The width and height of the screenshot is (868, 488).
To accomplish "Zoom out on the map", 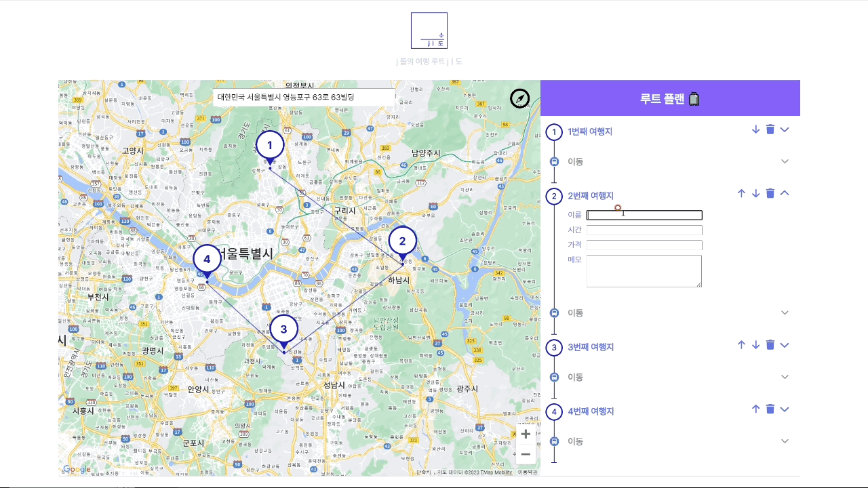I will pos(526,454).
